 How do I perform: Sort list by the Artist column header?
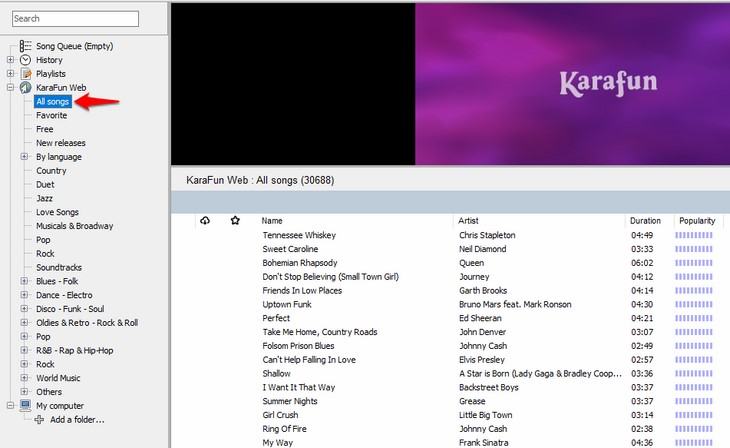pyautogui.click(x=468, y=221)
